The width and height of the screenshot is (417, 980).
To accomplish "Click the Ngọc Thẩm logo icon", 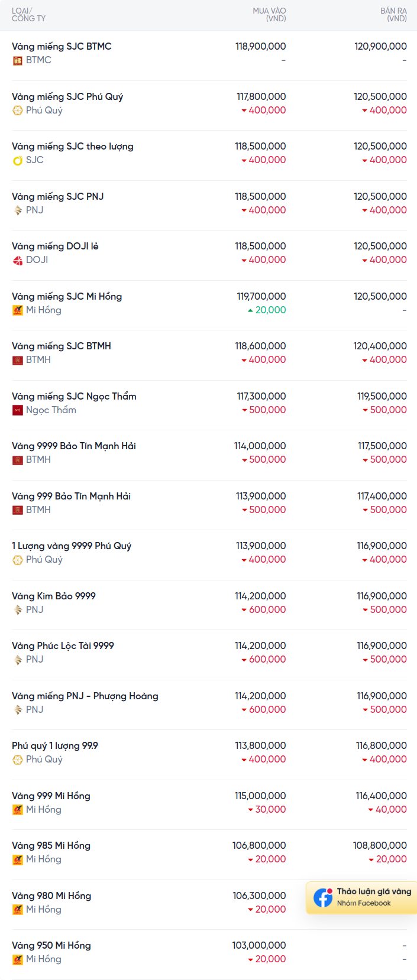I will (x=18, y=410).
